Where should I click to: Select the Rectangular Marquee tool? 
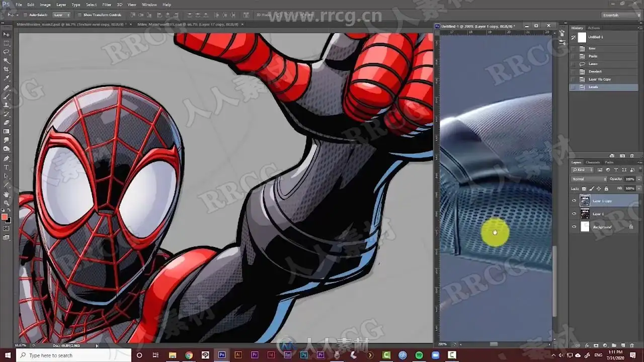[x=7, y=43]
